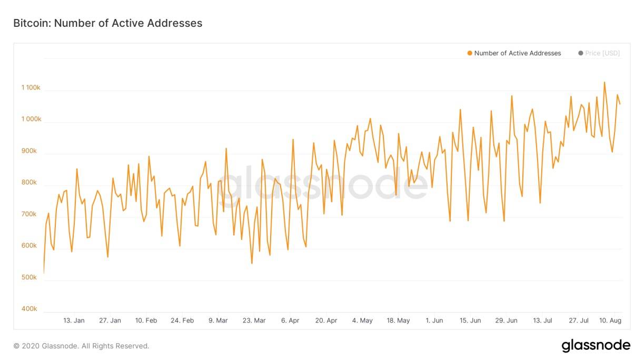The height and width of the screenshot is (362, 644).
Task: Click the '1 100k' y-axis label
Action: pyautogui.click(x=31, y=88)
